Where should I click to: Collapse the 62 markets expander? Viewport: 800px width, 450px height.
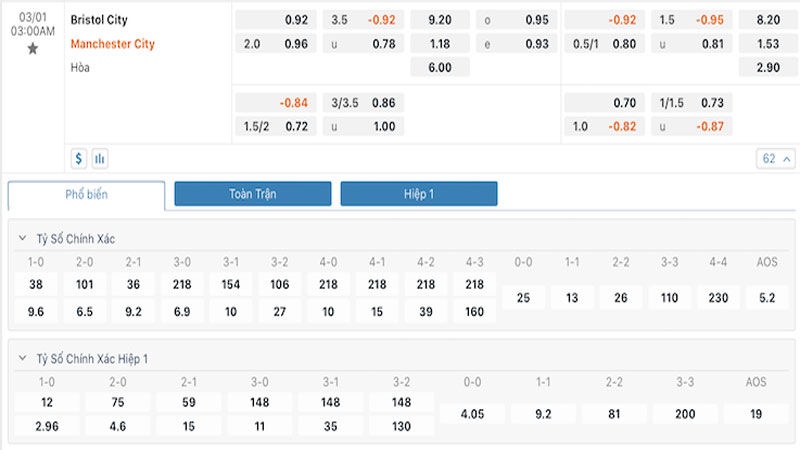click(776, 159)
